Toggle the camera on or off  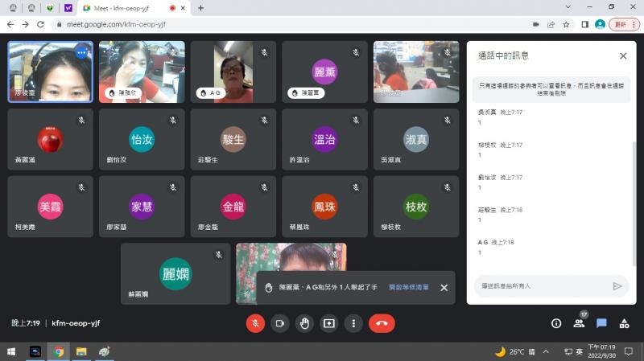(280, 323)
